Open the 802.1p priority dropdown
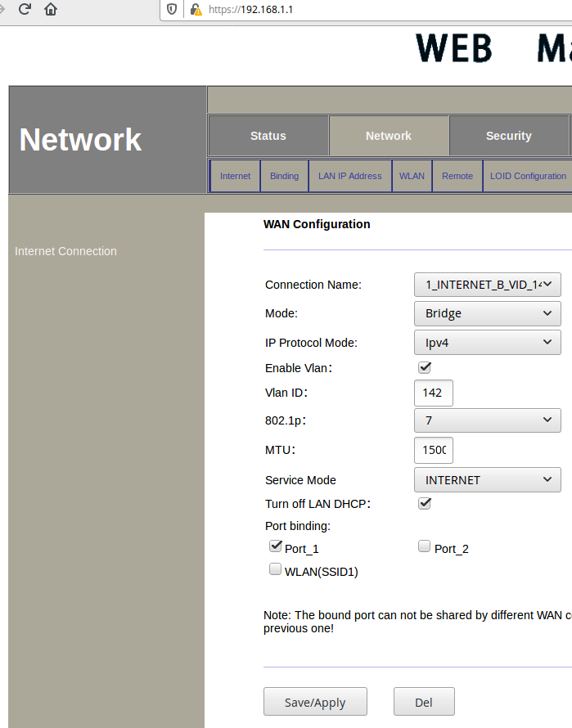This screenshot has width=572, height=728. click(488, 420)
